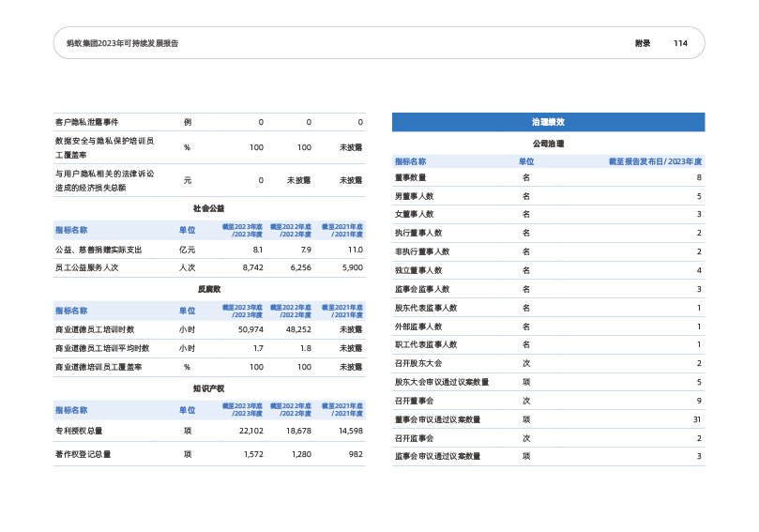Click page number 114 in header
Screen dimensions: 759x532
pos(680,43)
